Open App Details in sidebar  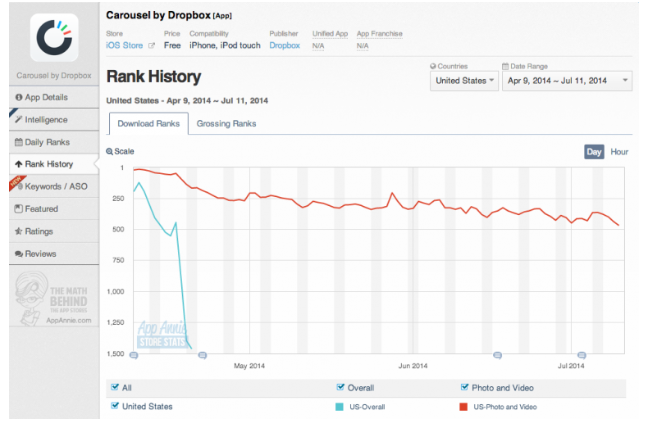pos(54,97)
